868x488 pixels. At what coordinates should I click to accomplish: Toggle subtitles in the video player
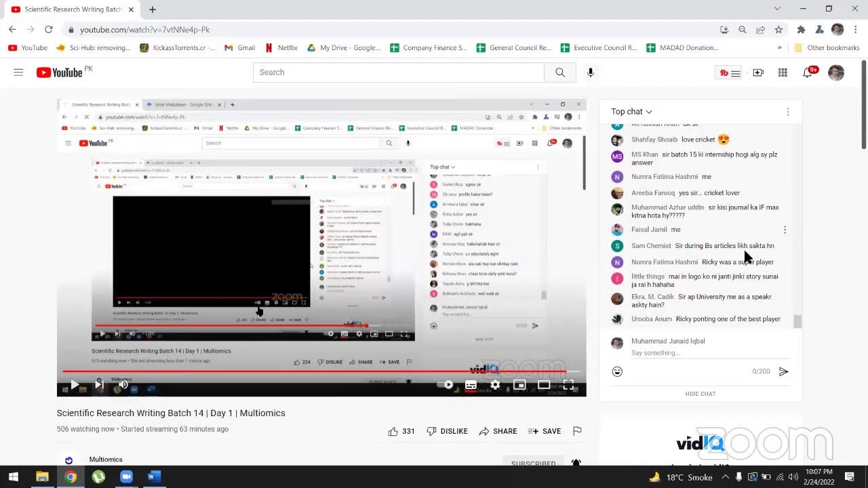[471, 385]
